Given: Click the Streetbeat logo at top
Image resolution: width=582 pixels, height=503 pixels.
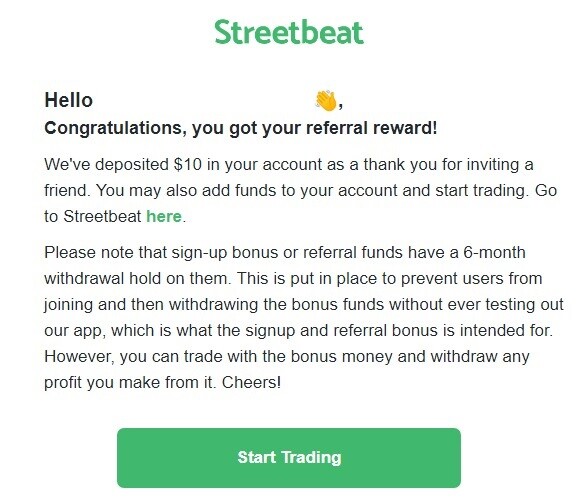Looking at the screenshot, I should [289, 32].
